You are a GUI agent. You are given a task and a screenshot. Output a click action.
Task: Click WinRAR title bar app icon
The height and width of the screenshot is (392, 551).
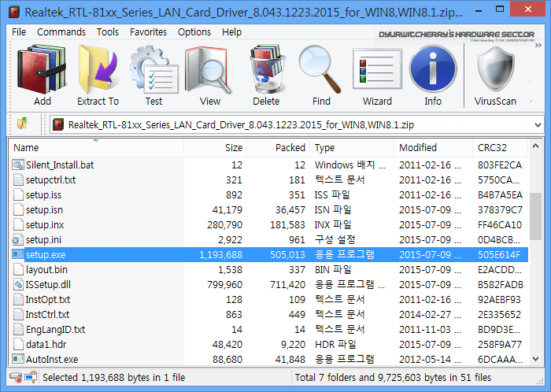point(14,12)
